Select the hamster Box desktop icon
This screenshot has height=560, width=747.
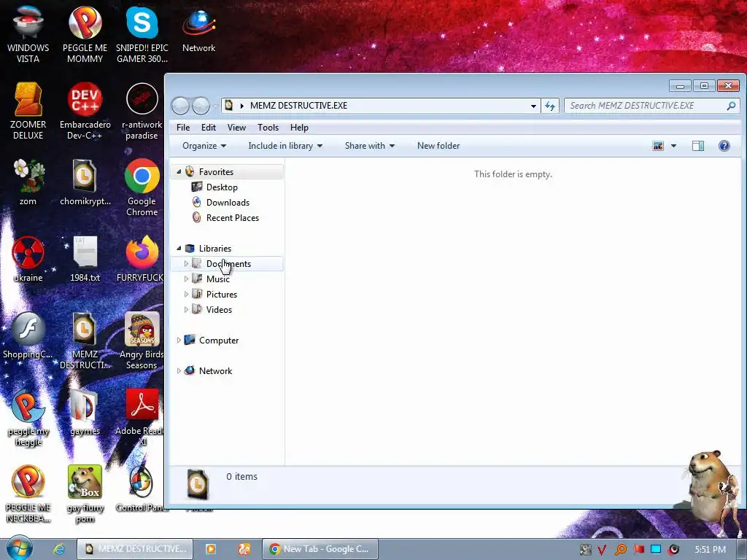coord(85,494)
